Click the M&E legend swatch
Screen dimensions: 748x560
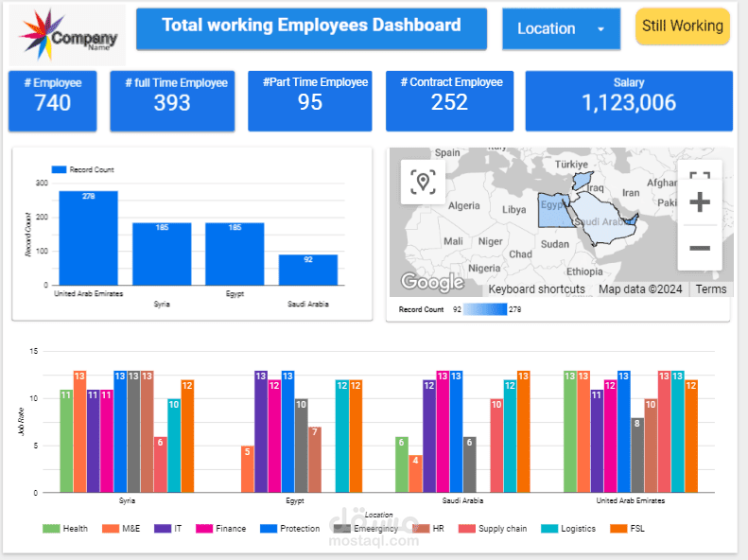tap(111, 529)
